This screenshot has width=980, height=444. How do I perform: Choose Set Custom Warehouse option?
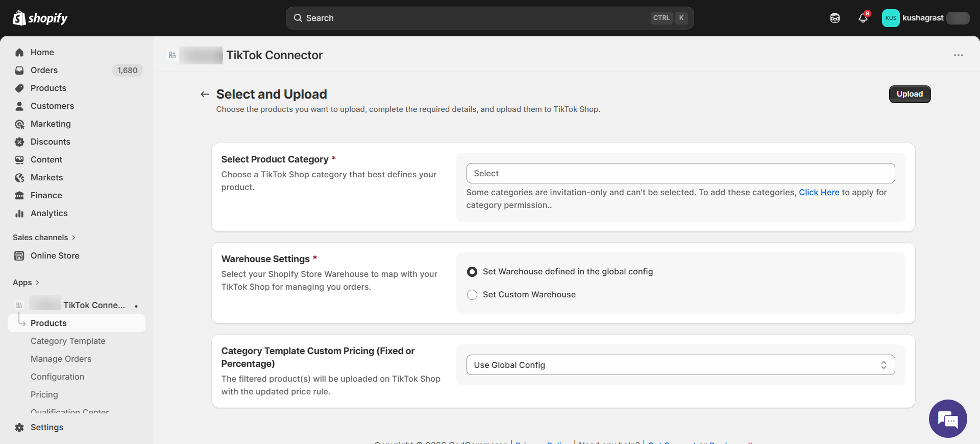coord(472,295)
